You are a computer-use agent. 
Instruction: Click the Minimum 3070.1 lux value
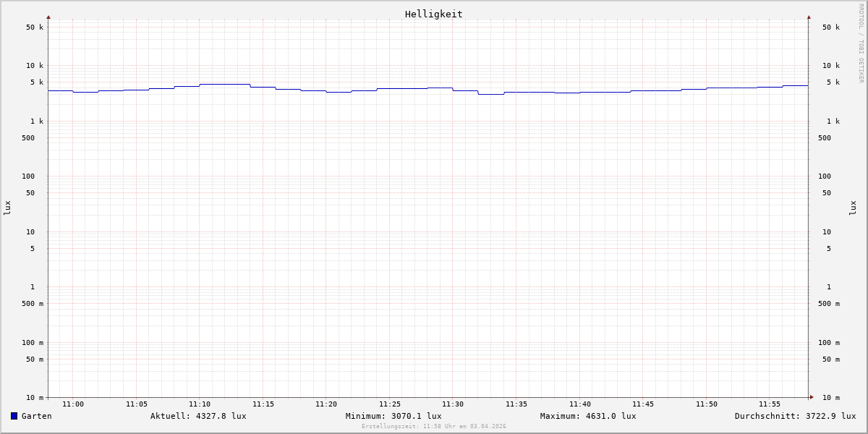click(393, 416)
